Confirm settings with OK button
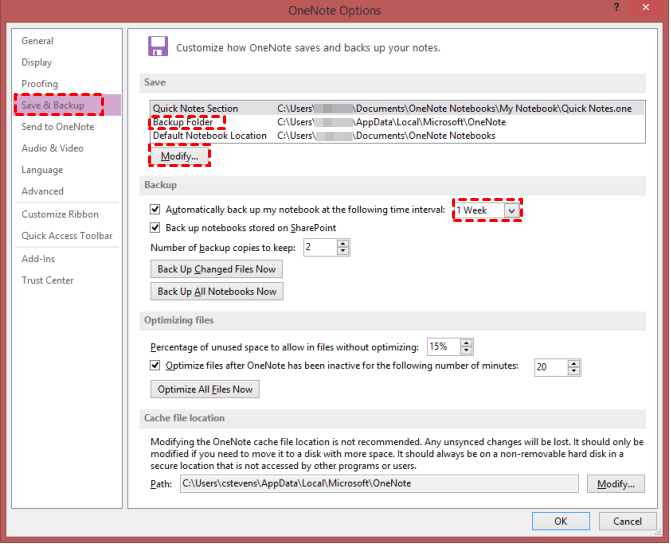671x544 pixels. tap(561, 521)
